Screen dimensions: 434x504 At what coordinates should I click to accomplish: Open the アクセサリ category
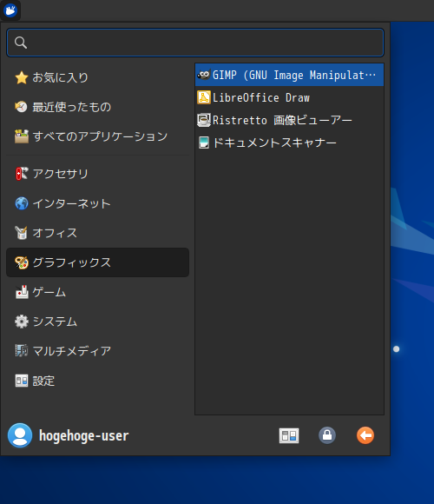(97, 174)
